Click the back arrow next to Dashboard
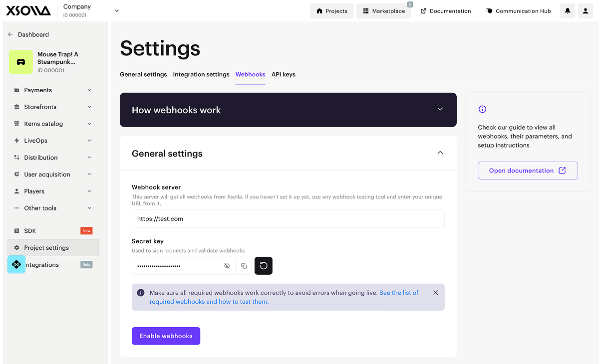 click(x=10, y=34)
